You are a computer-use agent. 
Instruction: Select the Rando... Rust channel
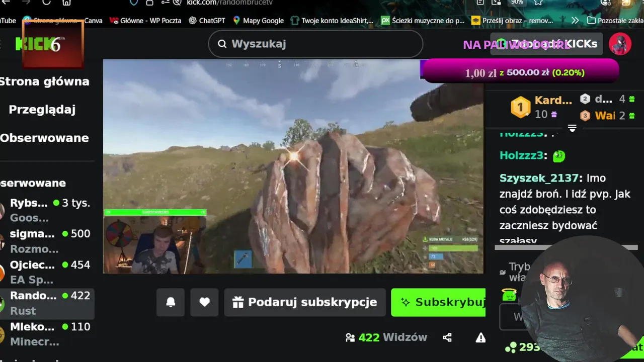coord(47,303)
